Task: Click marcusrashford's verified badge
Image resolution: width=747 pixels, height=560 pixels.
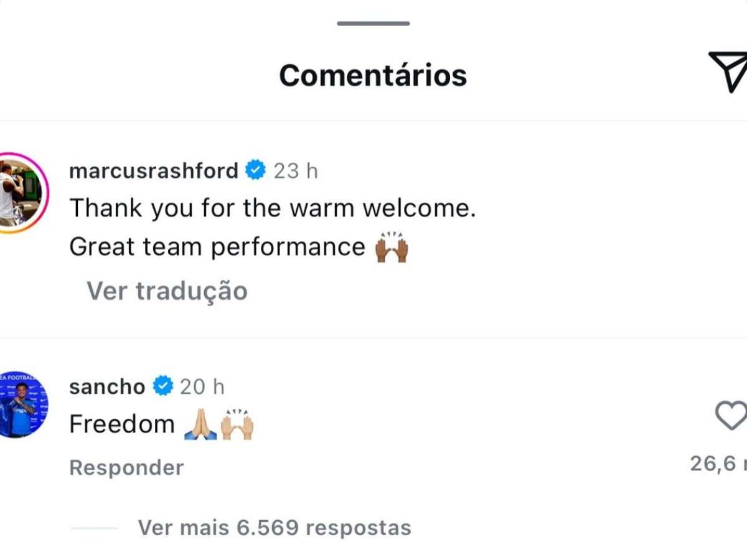Action: click(255, 170)
